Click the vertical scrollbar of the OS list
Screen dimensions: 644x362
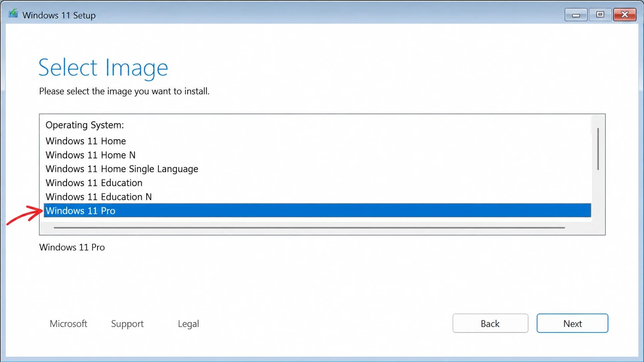598,149
